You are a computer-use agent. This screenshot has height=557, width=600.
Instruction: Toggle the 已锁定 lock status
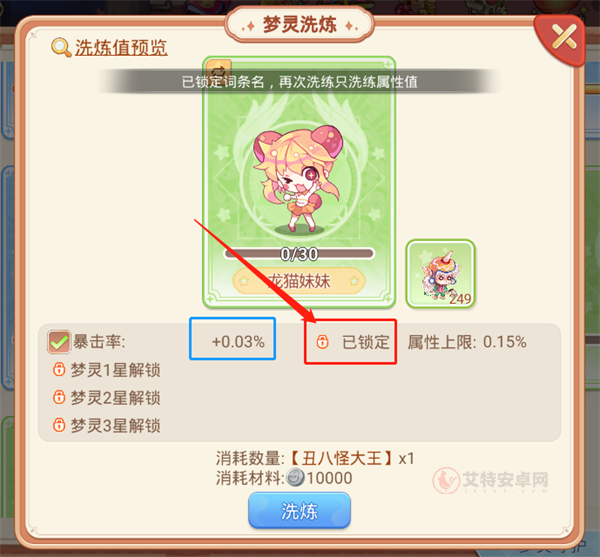[352, 342]
